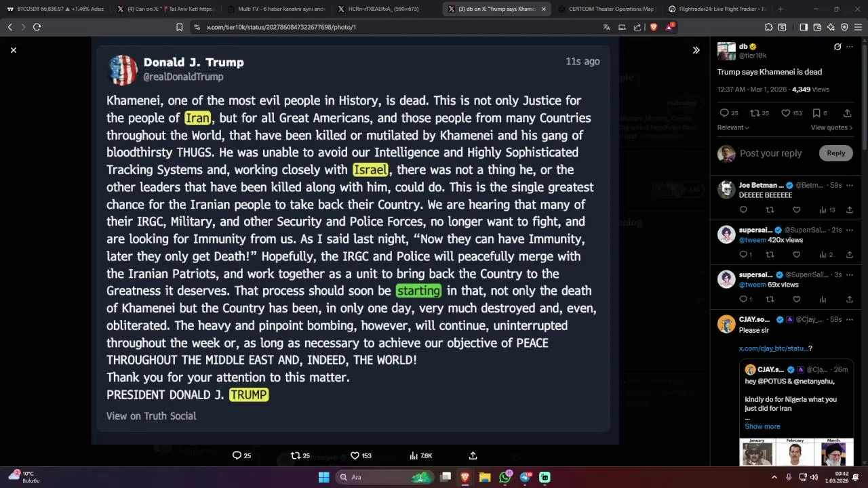The image size is (868, 488).
Task: Open the translate page icon
Action: coord(606,27)
